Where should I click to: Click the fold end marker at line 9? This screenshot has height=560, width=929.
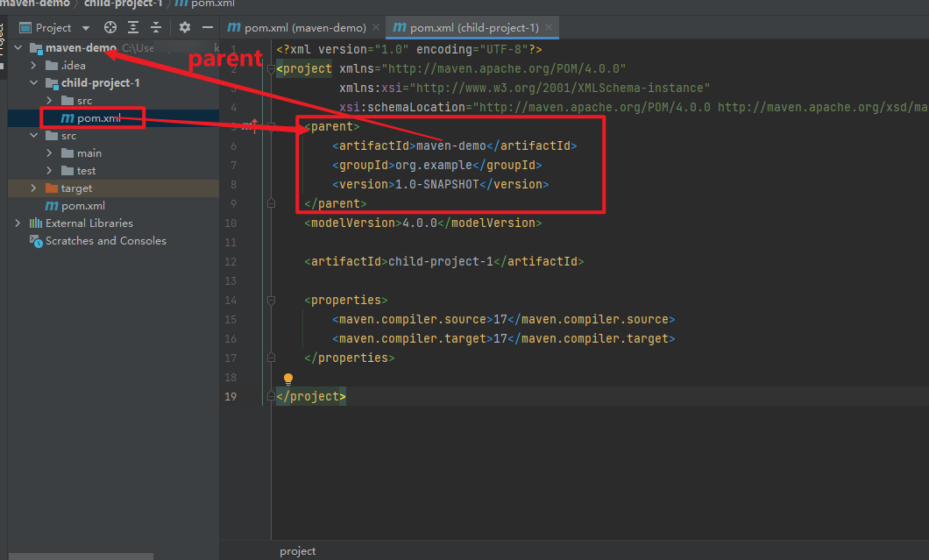tap(271, 203)
